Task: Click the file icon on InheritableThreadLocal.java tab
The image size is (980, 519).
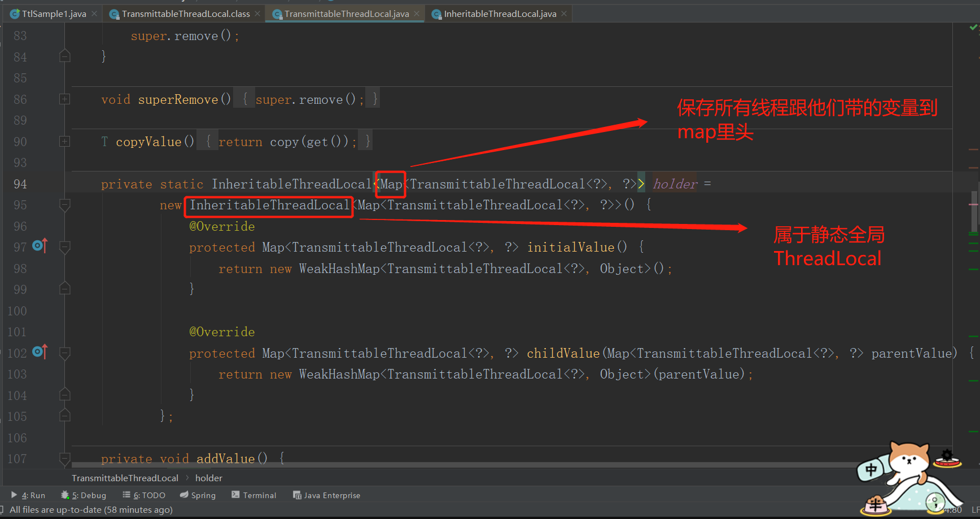Action: [x=436, y=14]
